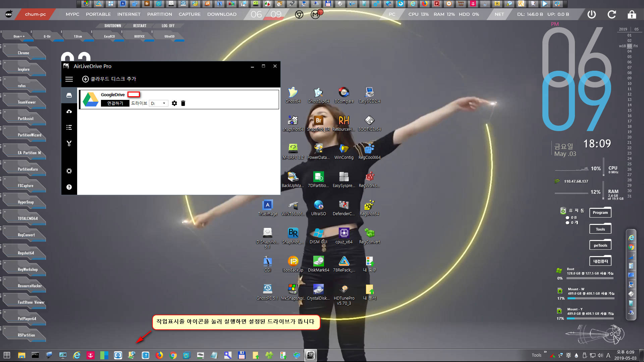Open the CAPTURE menu

click(190, 14)
